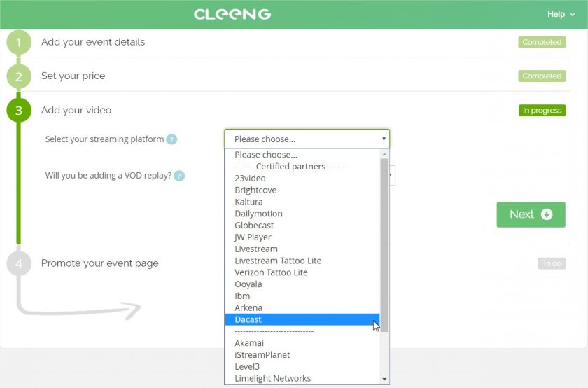Select Akamai from the list
588x388 pixels.
[302, 343]
